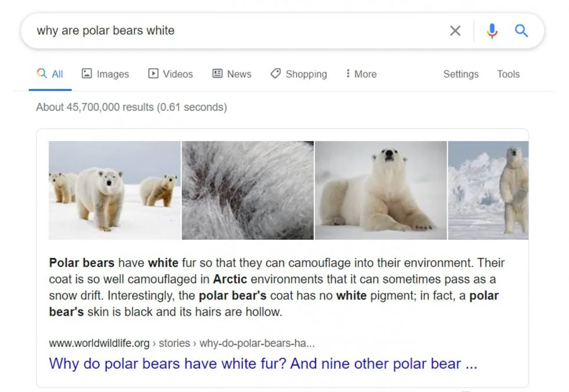Click the www.worldwildlife.org breadcrumb URL
569x392 pixels.
99,343
